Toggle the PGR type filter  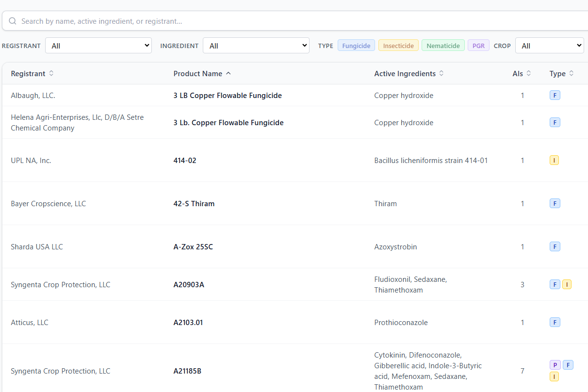coord(478,46)
